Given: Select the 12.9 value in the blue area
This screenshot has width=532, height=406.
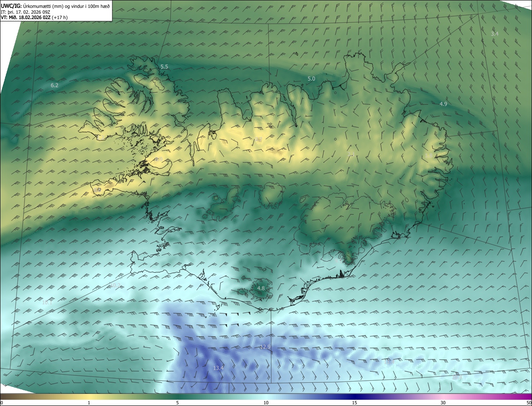Looking at the screenshot, I should tap(265, 347).
